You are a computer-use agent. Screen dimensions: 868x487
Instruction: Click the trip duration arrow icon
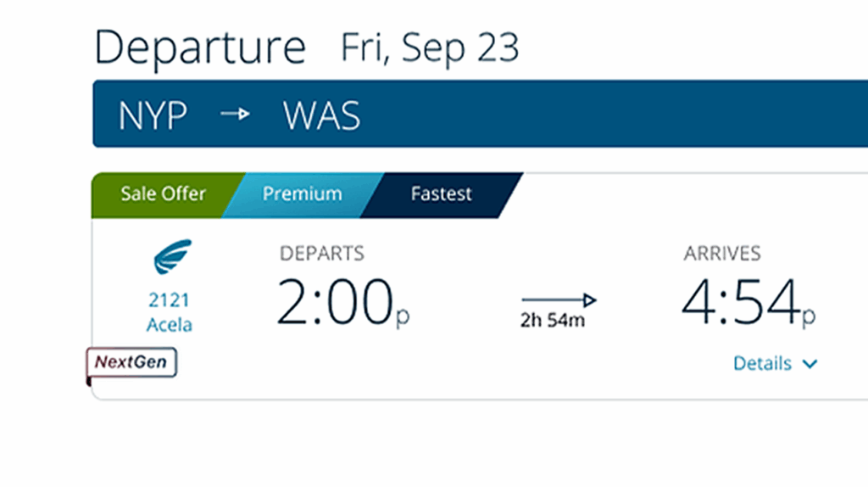pos(559,299)
